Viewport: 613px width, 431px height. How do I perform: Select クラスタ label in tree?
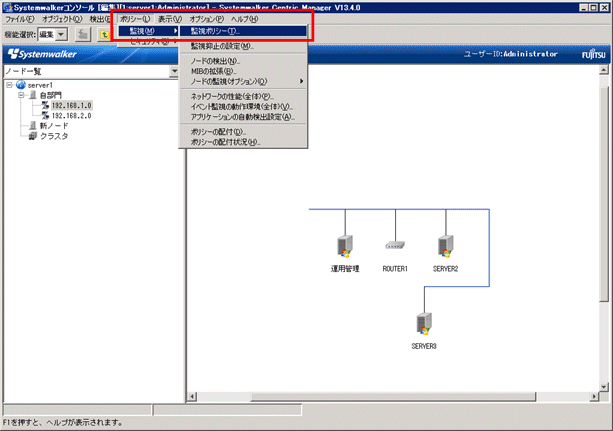click(54, 136)
